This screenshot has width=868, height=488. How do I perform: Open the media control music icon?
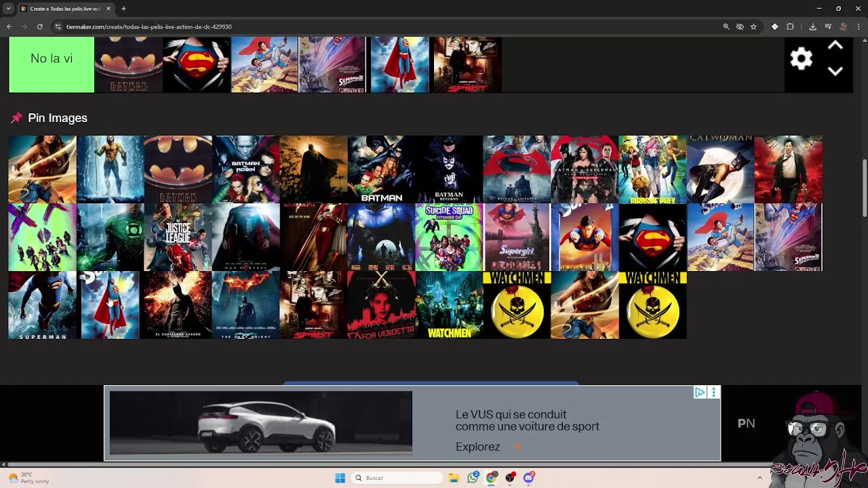pos(828,26)
